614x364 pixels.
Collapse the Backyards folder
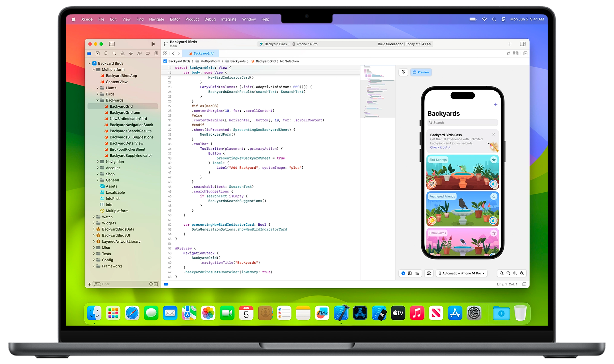(x=98, y=100)
